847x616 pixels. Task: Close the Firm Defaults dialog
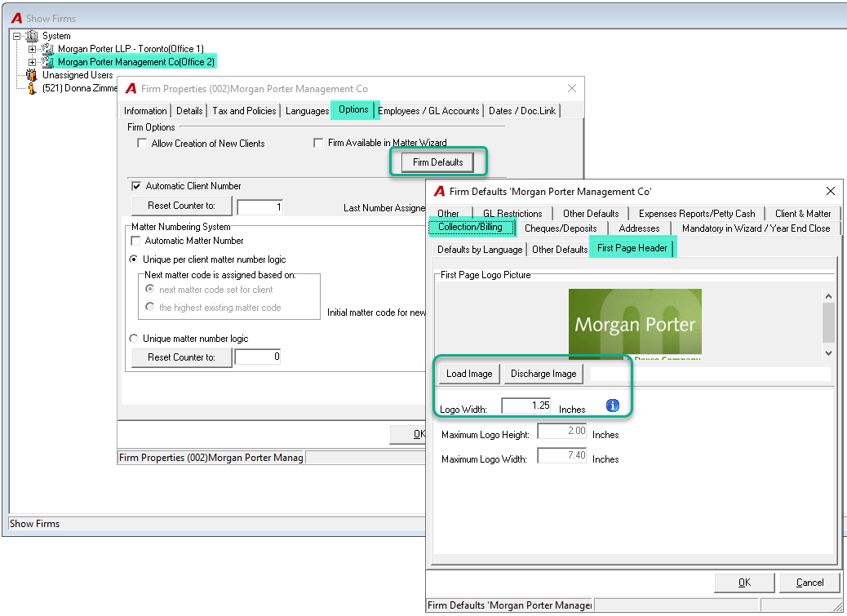[x=830, y=191]
